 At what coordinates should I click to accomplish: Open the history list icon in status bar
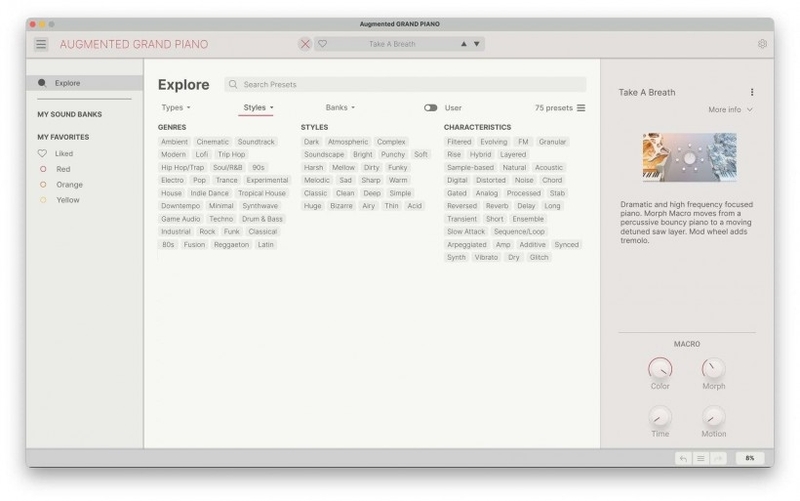[701, 459]
